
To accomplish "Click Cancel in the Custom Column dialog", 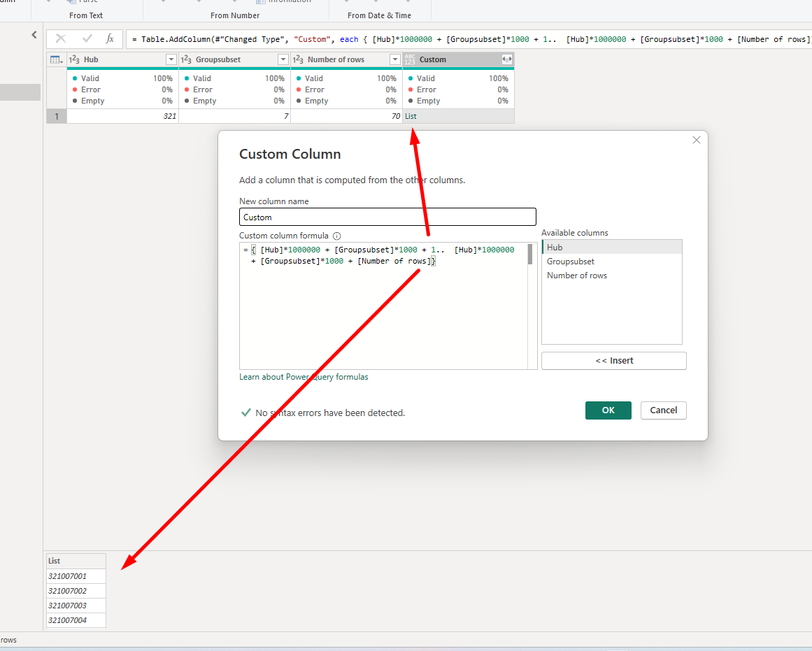I will (663, 410).
